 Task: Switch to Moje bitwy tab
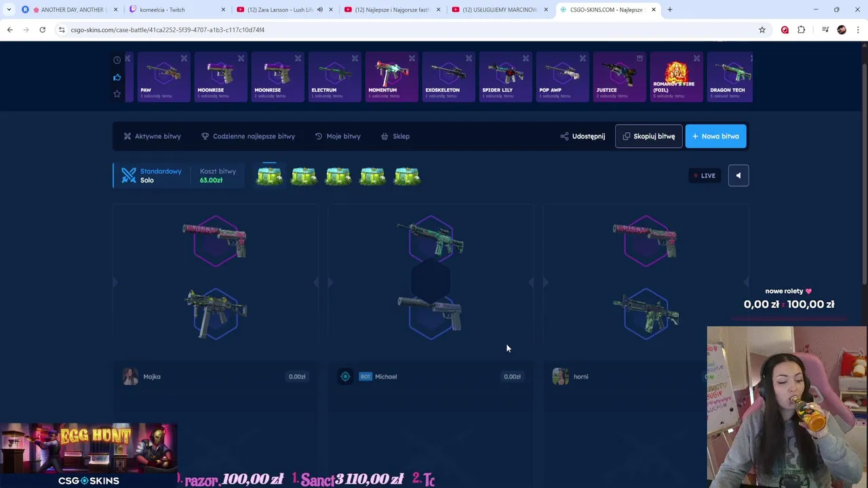pos(338,136)
